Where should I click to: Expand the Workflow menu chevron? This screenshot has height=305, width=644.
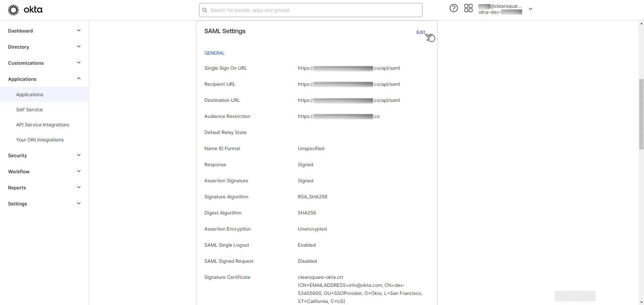click(x=79, y=171)
